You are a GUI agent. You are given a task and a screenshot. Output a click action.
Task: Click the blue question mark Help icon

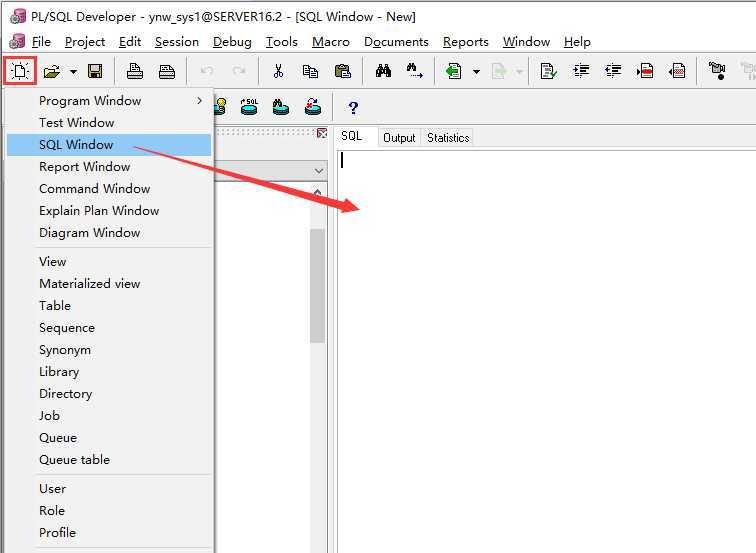click(353, 107)
